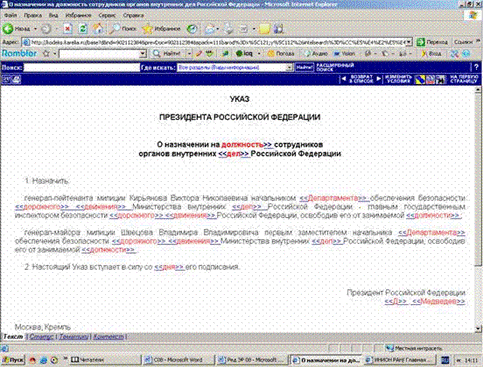Switch to COB - Microsoft Word taskbar window
The height and width of the screenshot is (367, 483).
[178, 360]
